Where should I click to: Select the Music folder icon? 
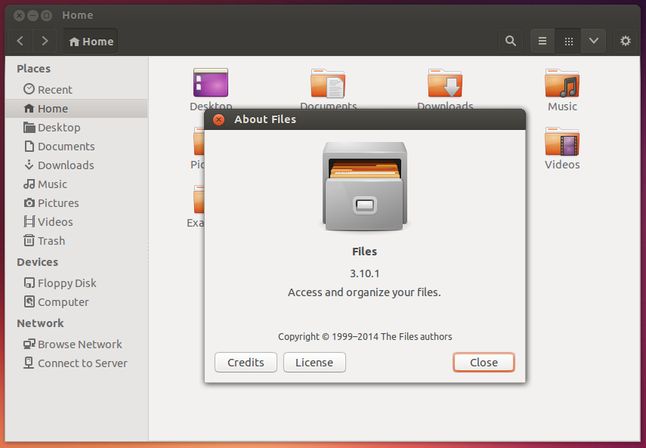(562, 83)
